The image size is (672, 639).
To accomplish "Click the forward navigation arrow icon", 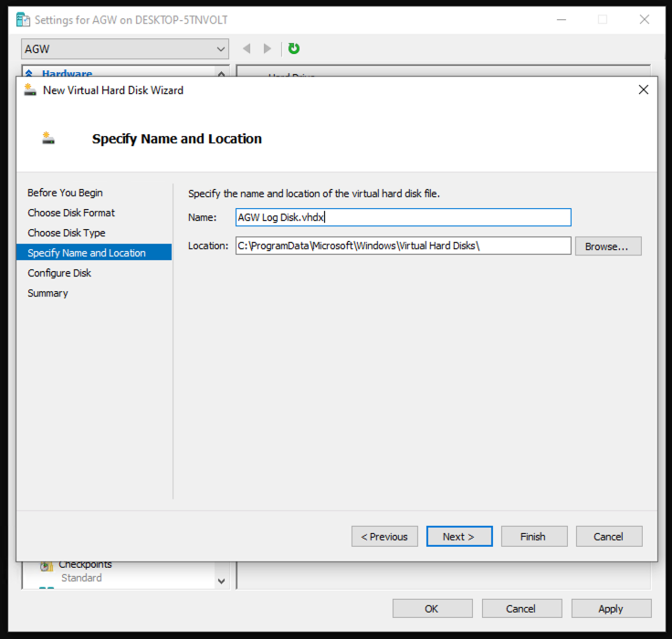I will (268, 48).
